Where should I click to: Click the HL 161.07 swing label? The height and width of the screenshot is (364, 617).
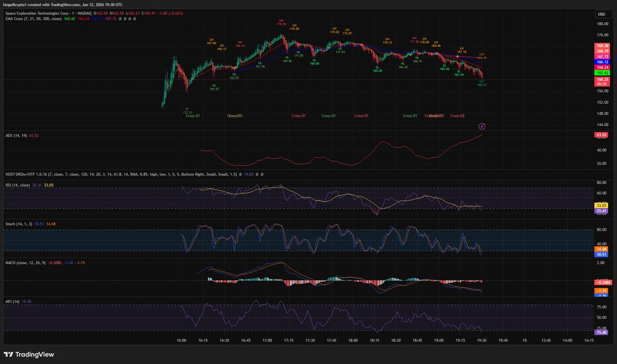pos(214,87)
